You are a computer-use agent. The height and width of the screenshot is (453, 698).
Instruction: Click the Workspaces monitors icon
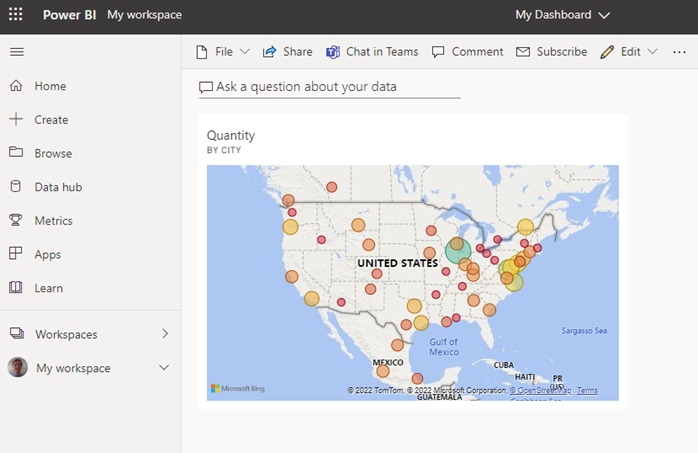click(x=17, y=333)
